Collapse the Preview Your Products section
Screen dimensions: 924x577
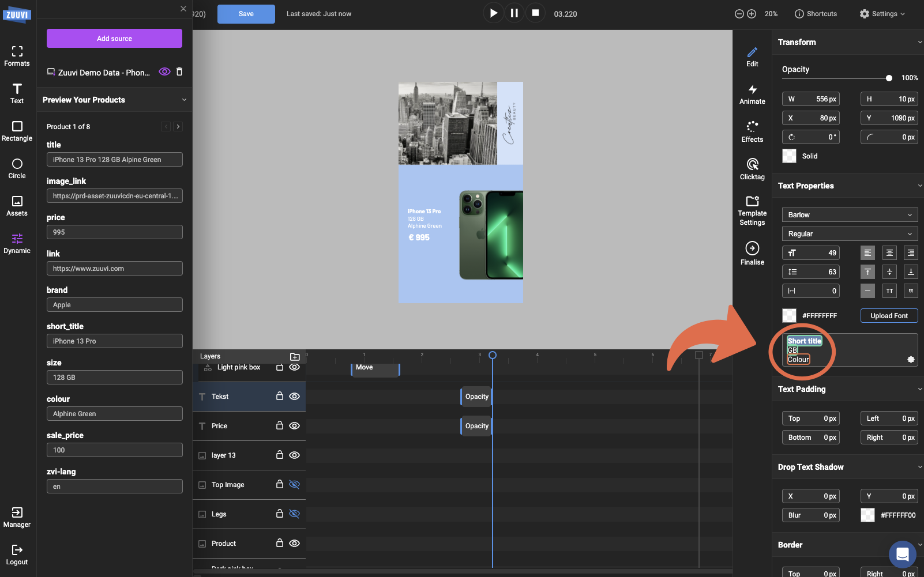pos(183,100)
